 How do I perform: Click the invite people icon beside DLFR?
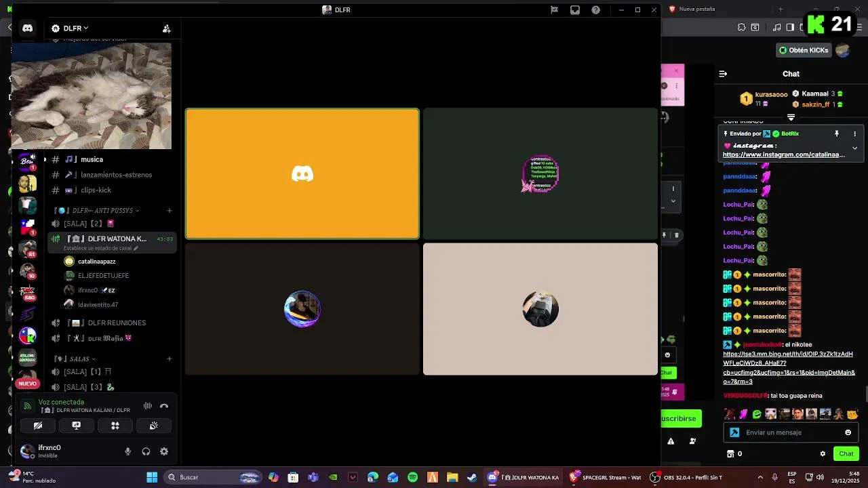166,28
